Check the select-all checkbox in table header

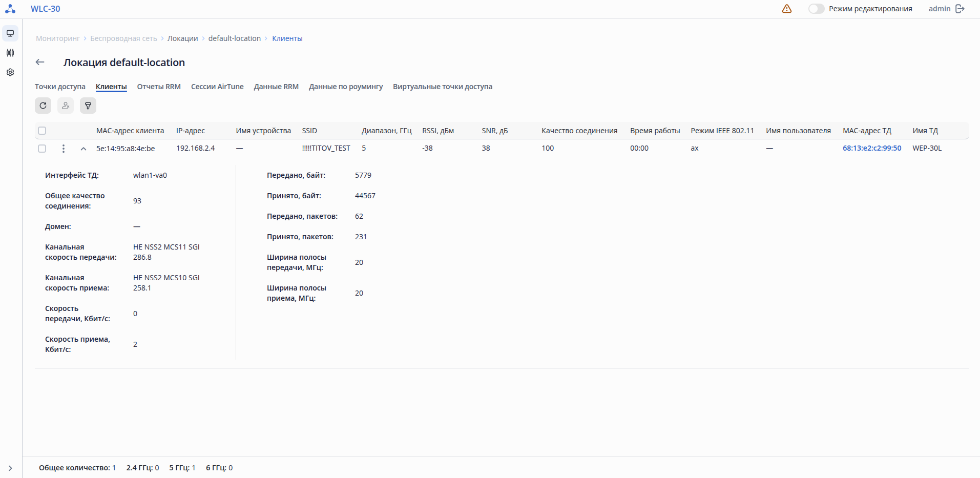[x=42, y=131]
